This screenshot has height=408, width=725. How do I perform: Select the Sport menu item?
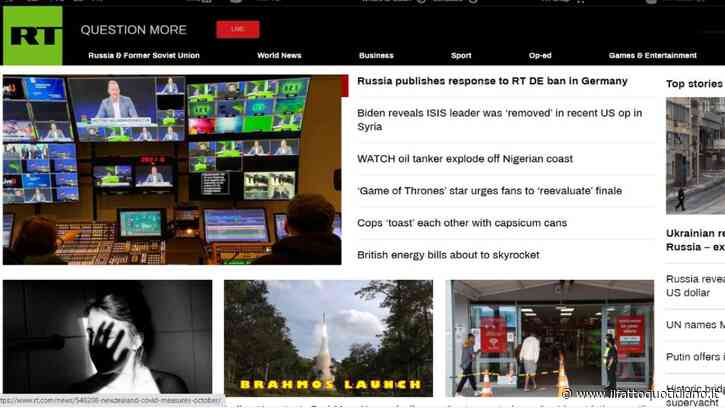pos(461,56)
